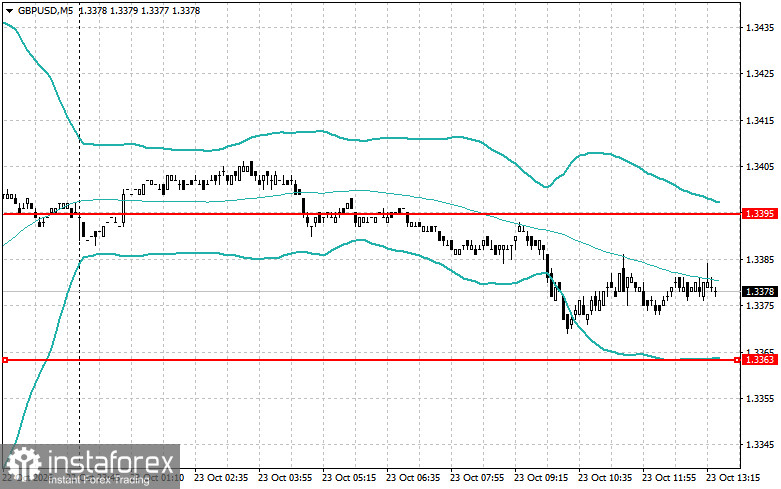The image size is (781, 489).
Task: Click the 1.3415 price scale value
Action: coord(760,121)
